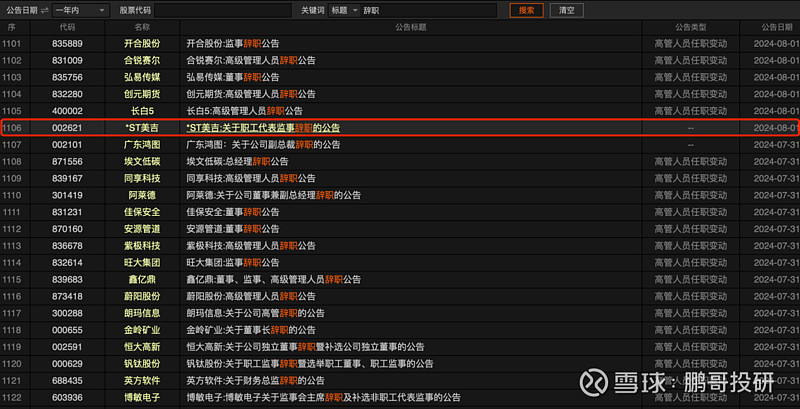Click the 搜索 search button
800x409 pixels.
coord(527,10)
